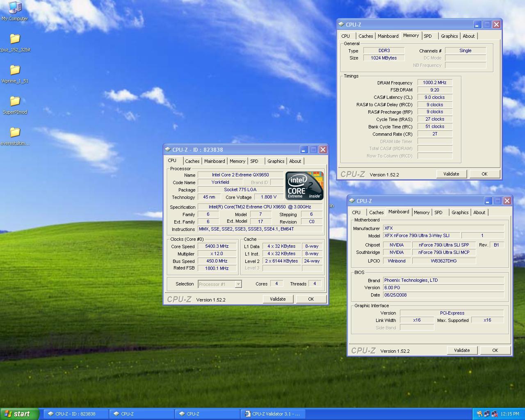Open the Caches tab in CPU-Z ID window

tap(192, 161)
